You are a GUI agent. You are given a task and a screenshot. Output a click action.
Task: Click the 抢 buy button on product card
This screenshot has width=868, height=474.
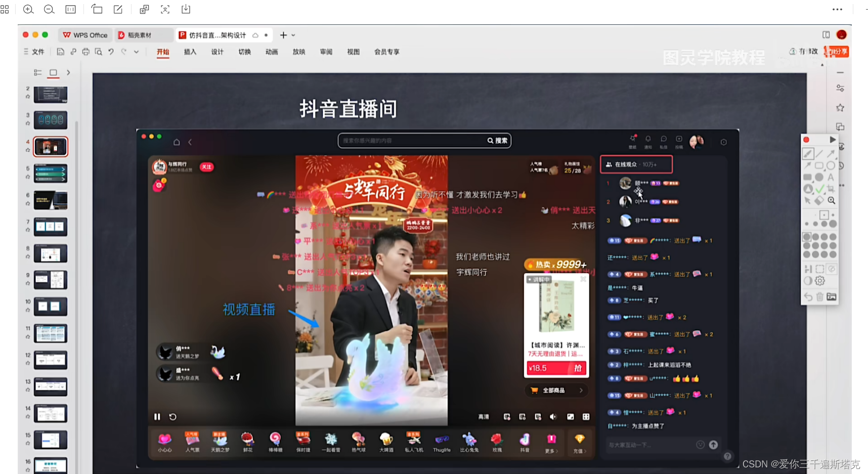pyautogui.click(x=578, y=368)
